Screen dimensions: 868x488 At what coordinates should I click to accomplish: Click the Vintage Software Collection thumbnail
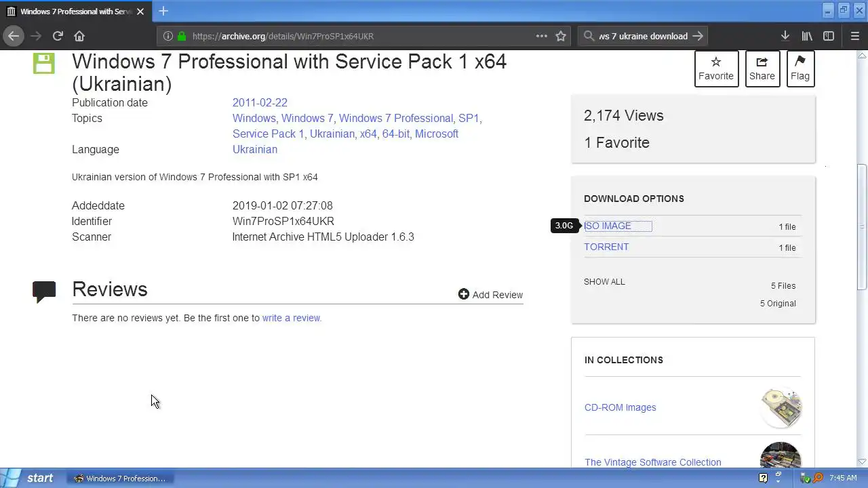point(781,455)
